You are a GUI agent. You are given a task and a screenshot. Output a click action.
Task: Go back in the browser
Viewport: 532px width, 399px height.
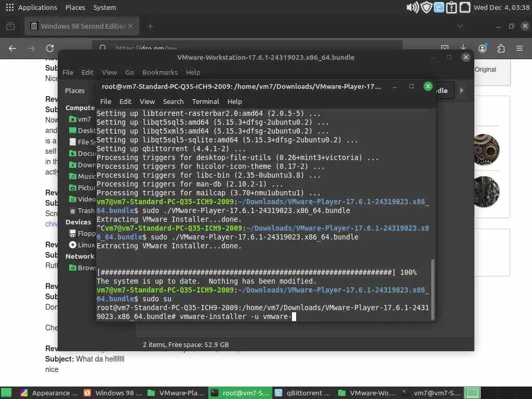point(12,48)
